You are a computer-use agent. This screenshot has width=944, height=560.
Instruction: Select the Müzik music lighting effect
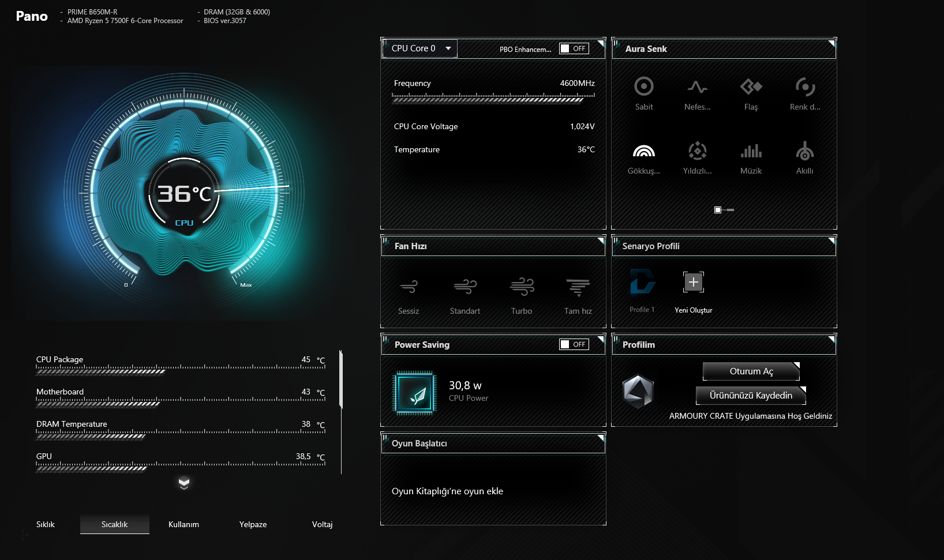click(x=751, y=151)
